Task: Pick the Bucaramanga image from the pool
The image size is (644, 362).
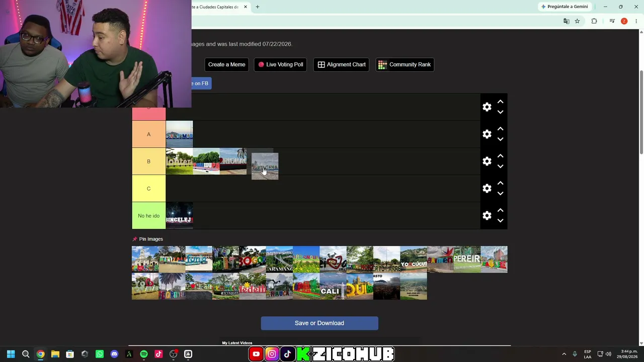Action: pyautogui.click(x=279, y=259)
